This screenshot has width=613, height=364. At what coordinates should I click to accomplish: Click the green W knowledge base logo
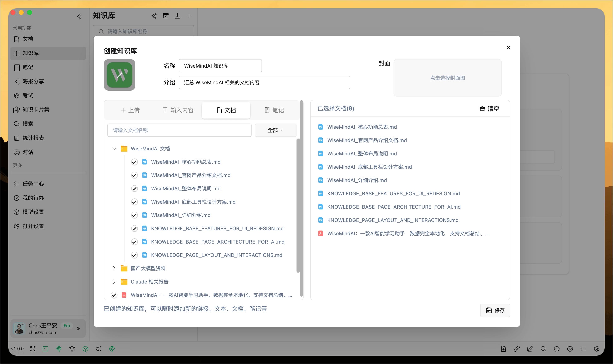pyautogui.click(x=119, y=75)
